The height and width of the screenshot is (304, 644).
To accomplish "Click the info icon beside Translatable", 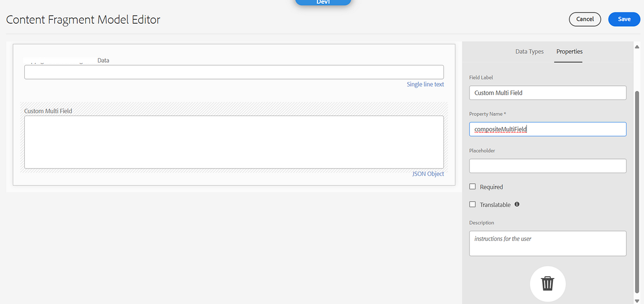I will point(517,204).
